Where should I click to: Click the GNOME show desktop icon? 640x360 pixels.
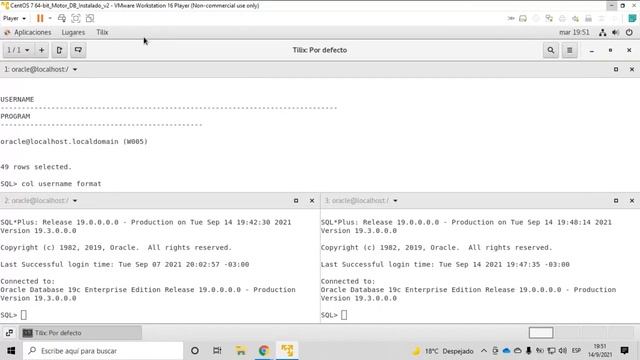click(9, 333)
